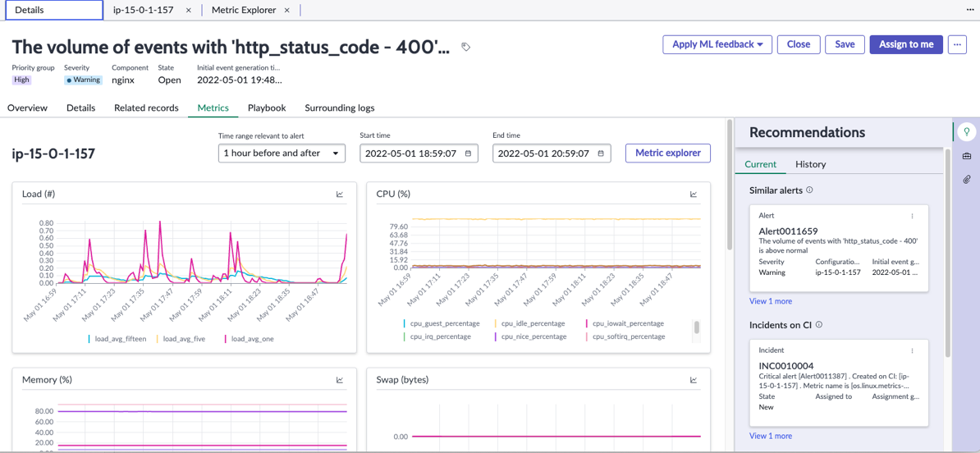Open chart icon on Load (#) panel
The height and width of the screenshot is (453, 980).
(340, 194)
